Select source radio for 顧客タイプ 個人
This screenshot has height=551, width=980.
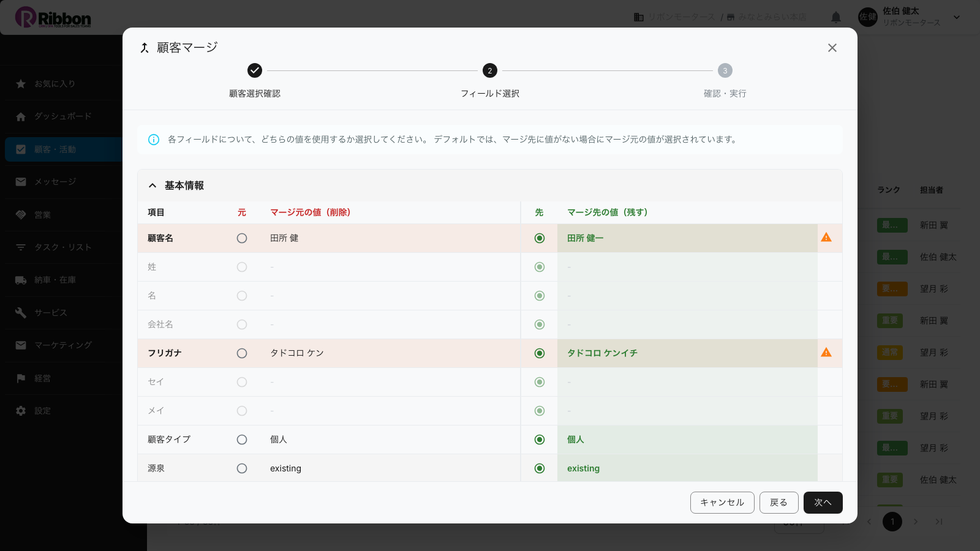tap(242, 440)
